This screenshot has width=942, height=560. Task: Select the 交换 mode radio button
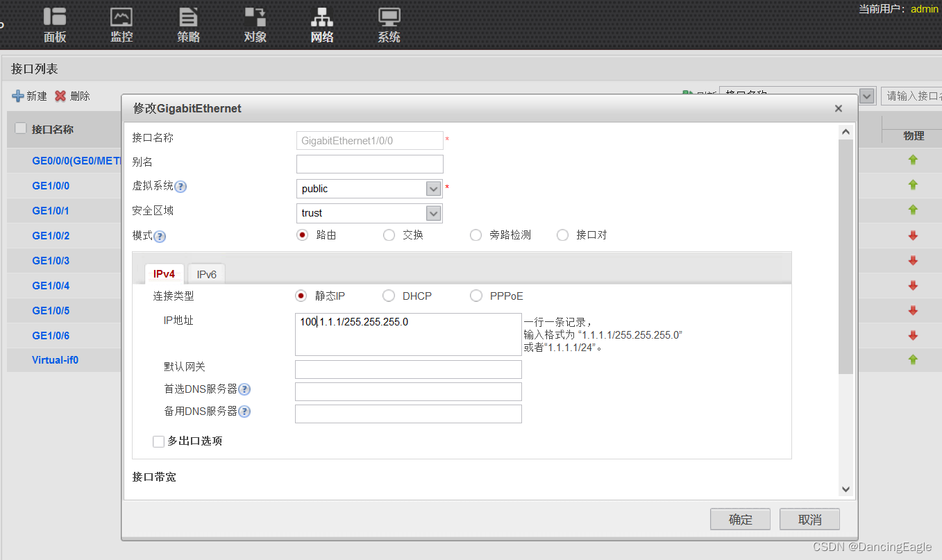[x=389, y=235]
